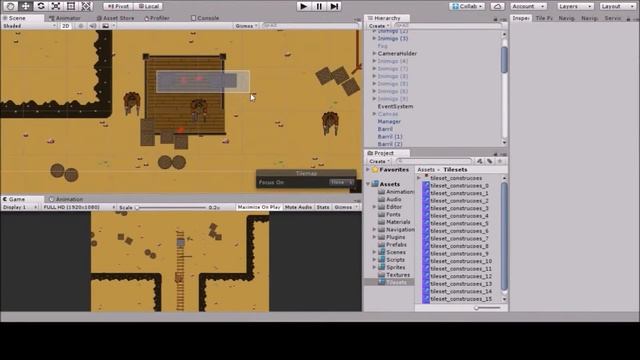Switch to the Animation tab
The image size is (640, 360).
click(x=66, y=199)
